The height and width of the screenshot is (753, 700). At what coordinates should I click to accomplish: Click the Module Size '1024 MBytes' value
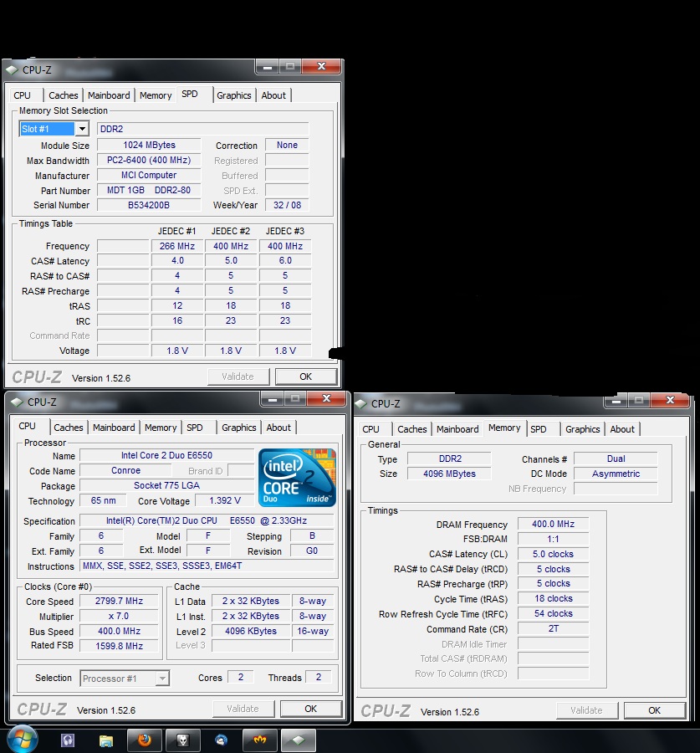tap(149, 145)
